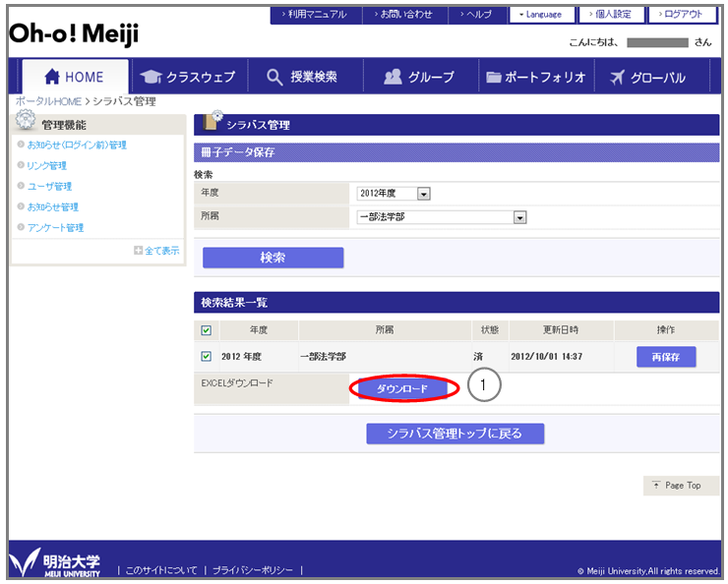Open the Language dropdown

(541, 15)
